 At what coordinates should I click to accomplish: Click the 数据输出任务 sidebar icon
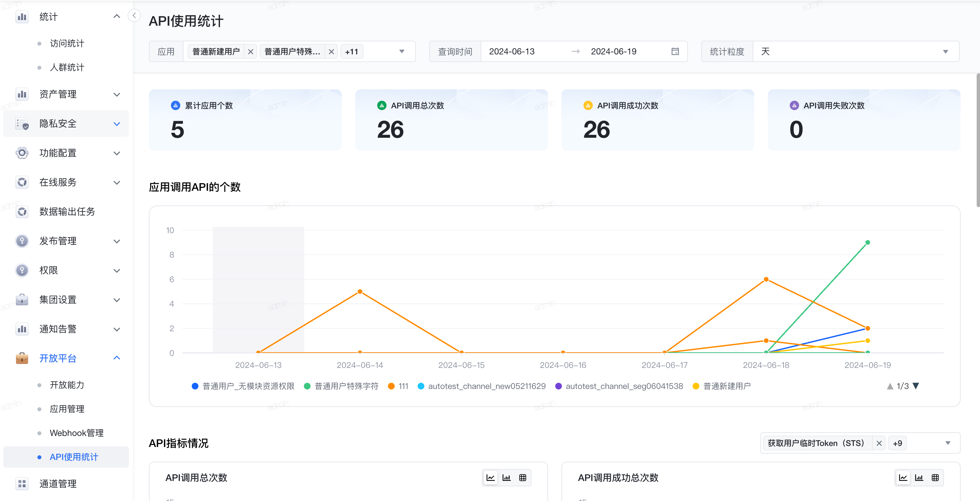tap(22, 211)
